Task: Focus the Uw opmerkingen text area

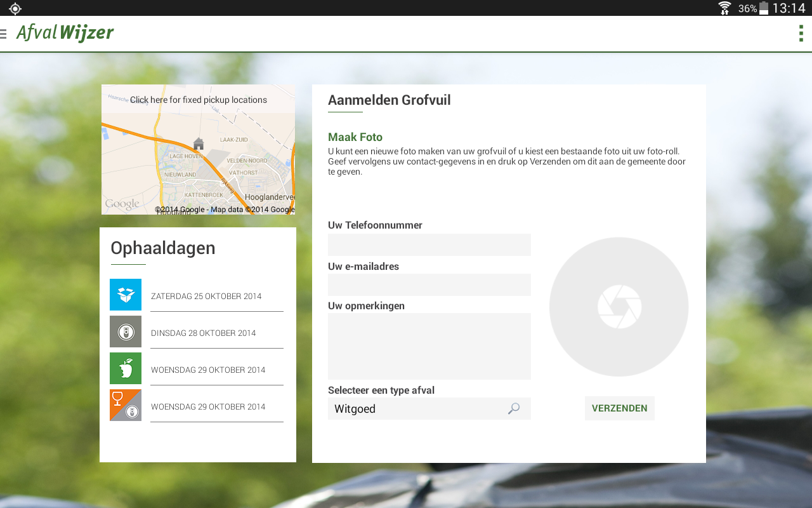Action: 429,346
